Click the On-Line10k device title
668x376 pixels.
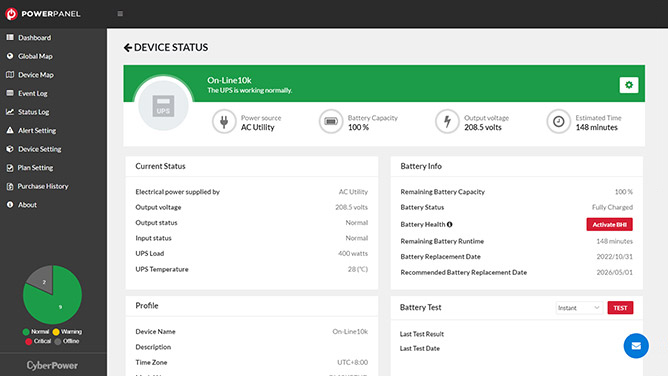tap(229, 80)
